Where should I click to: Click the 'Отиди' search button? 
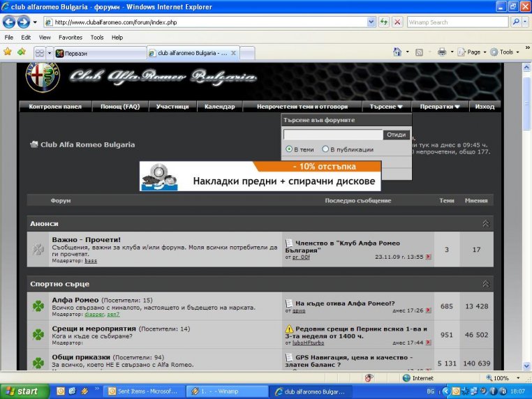tap(396, 135)
